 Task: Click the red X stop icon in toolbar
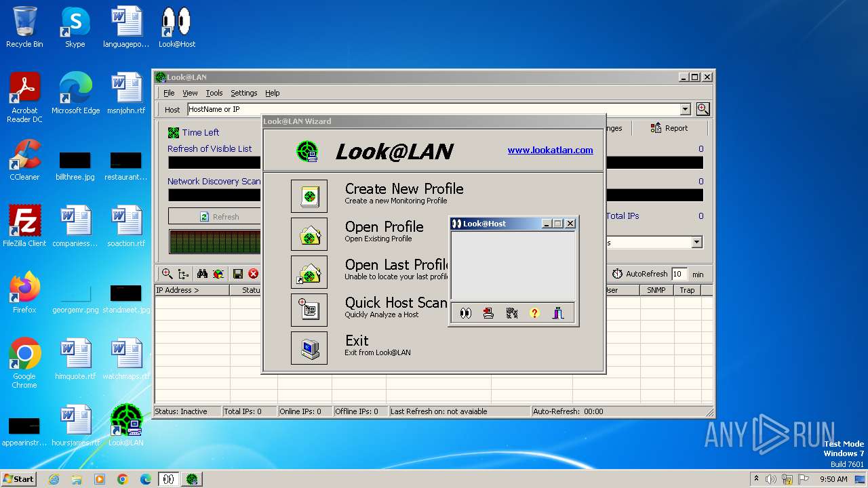point(254,274)
